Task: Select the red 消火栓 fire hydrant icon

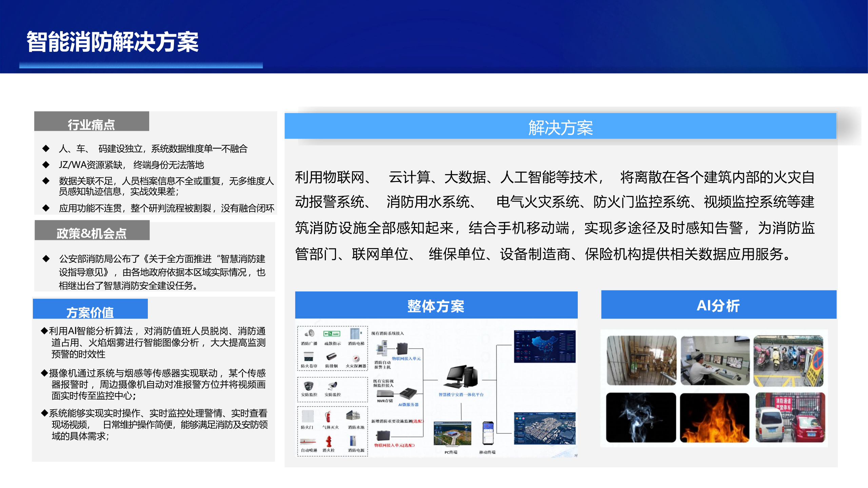Action: point(328,441)
